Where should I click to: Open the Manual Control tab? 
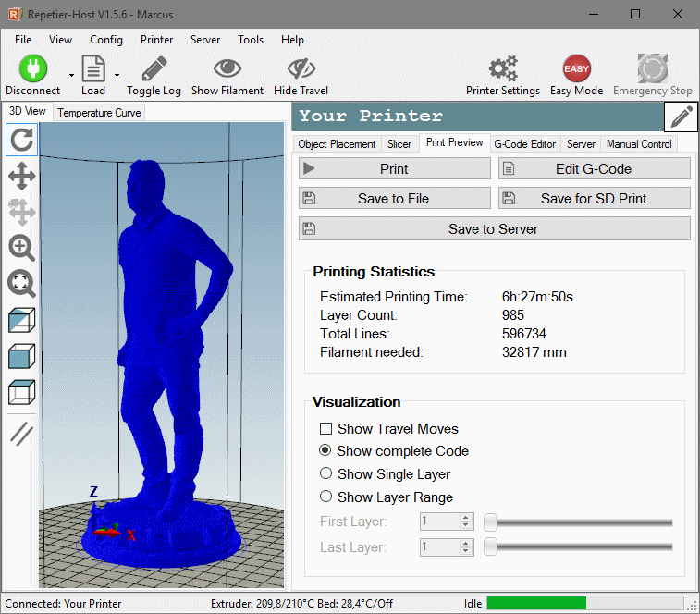tap(639, 144)
